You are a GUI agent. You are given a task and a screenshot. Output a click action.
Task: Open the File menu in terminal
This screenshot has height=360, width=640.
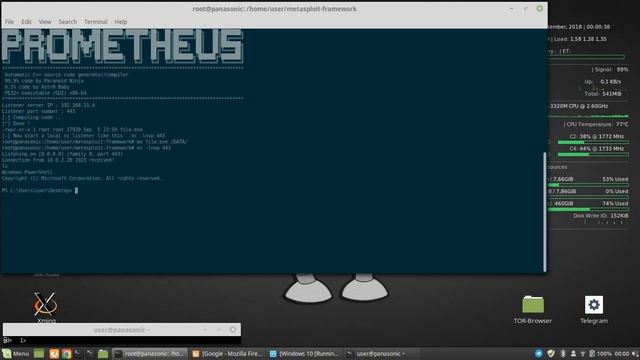click(x=9, y=22)
